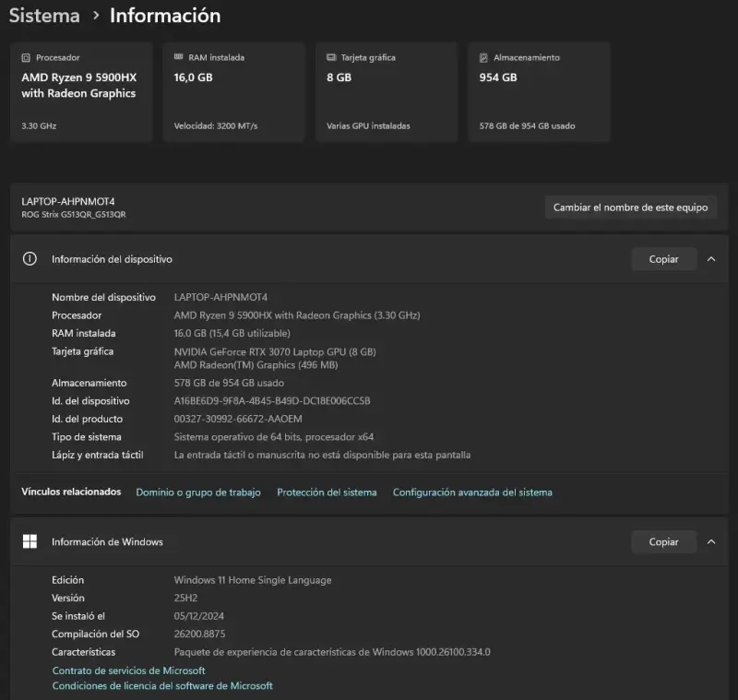The image size is (738, 700).
Task: Click AMD Radeon(TM) Graphics (496 MB) line
Action: tap(256, 365)
